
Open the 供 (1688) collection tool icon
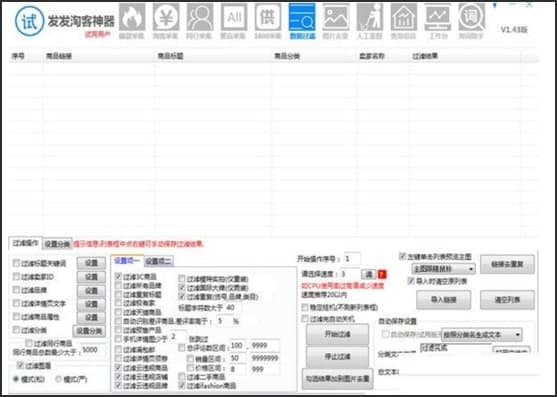pyautogui.click(x=268, y=21)
